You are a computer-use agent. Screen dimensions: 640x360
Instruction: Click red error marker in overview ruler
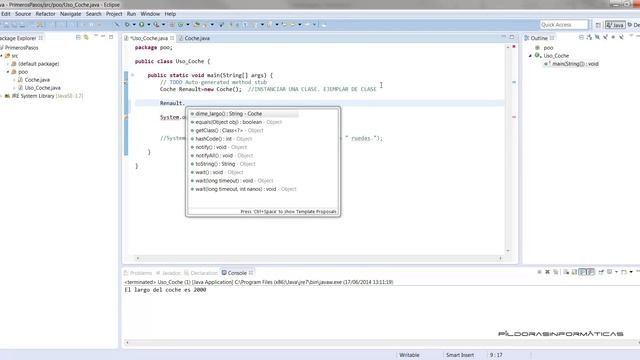(514, 117)
